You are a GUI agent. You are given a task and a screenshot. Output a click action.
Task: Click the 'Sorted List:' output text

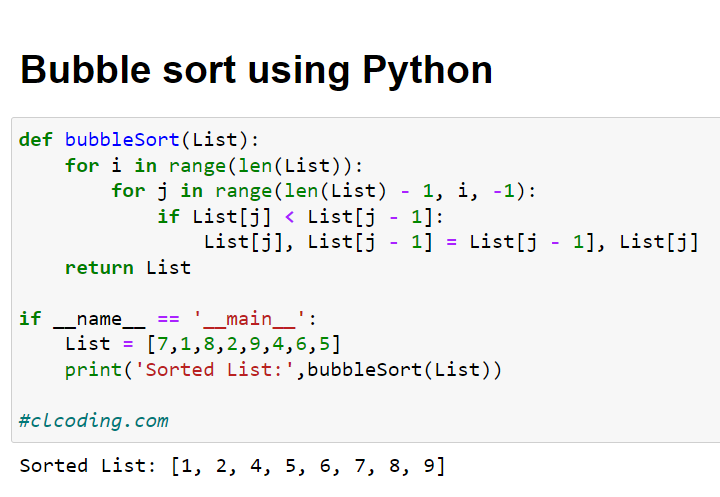(87, 466)
